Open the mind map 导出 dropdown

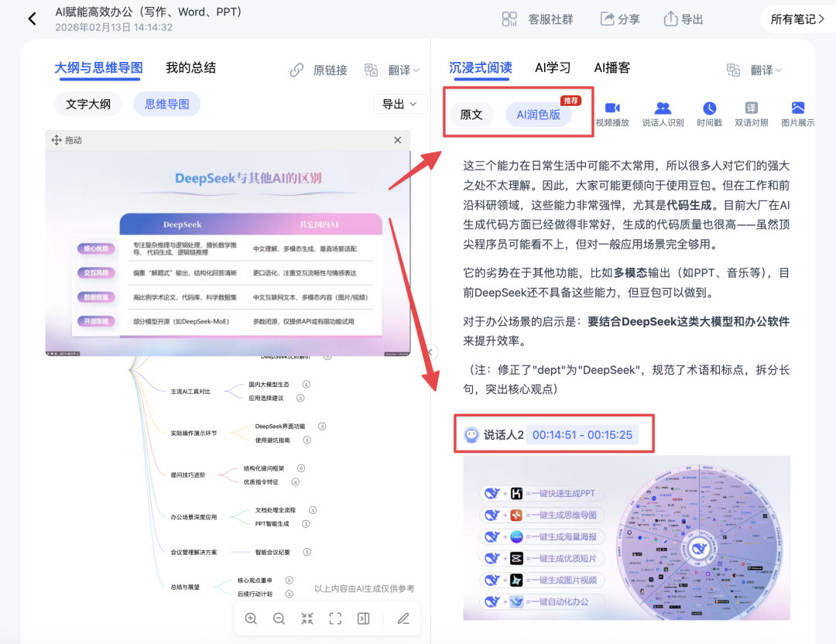(400, 104)
